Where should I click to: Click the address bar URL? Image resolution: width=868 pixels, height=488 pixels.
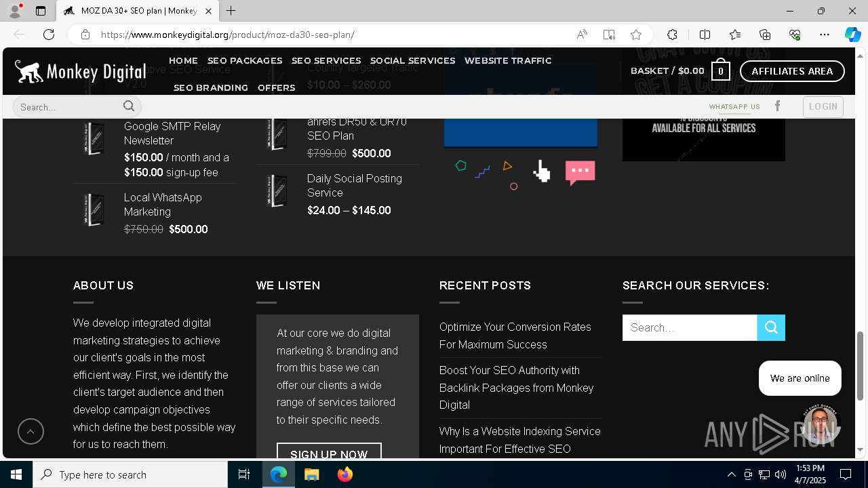pyautogui.click(x=228, y=35)
